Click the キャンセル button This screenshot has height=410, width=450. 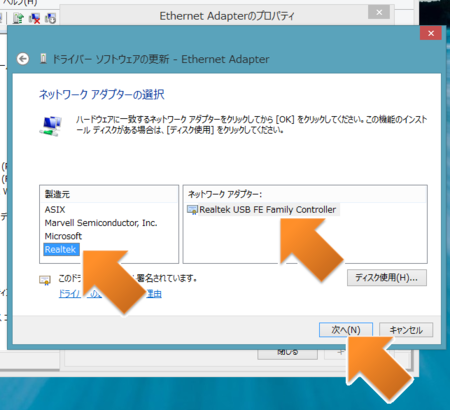pyautogui.click(x=406, y=330)
